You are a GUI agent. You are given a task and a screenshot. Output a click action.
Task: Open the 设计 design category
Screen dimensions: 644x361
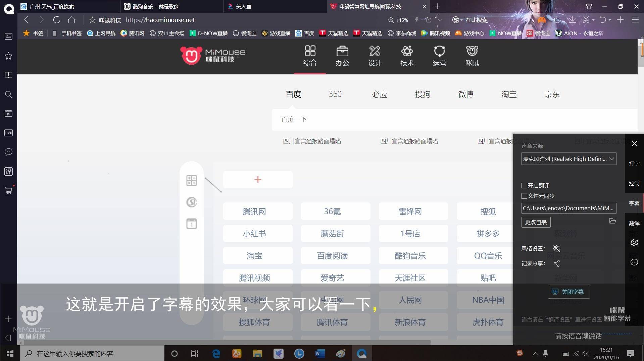point(375,56)
